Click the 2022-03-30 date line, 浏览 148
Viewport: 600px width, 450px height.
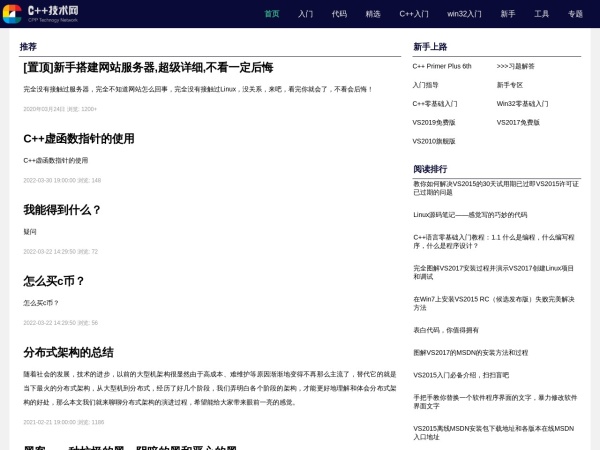(x=62, y=180)
